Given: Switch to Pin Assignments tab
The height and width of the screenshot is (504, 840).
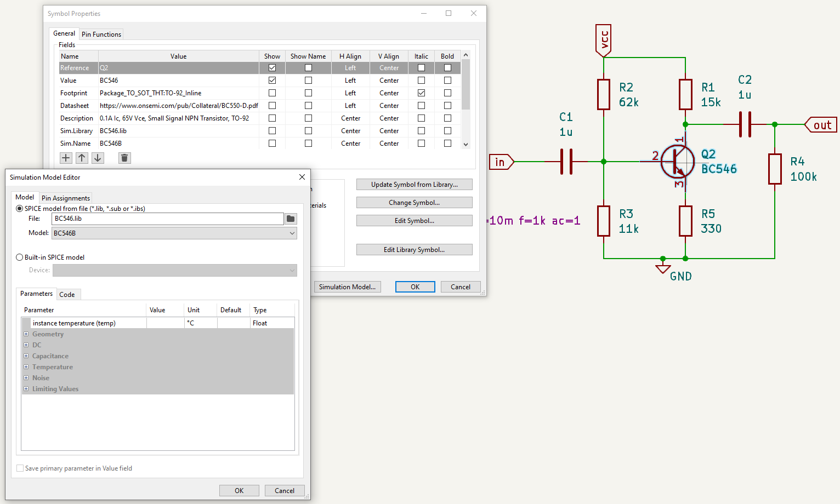Looking at the screenshot, I should [x=65, y=198].
